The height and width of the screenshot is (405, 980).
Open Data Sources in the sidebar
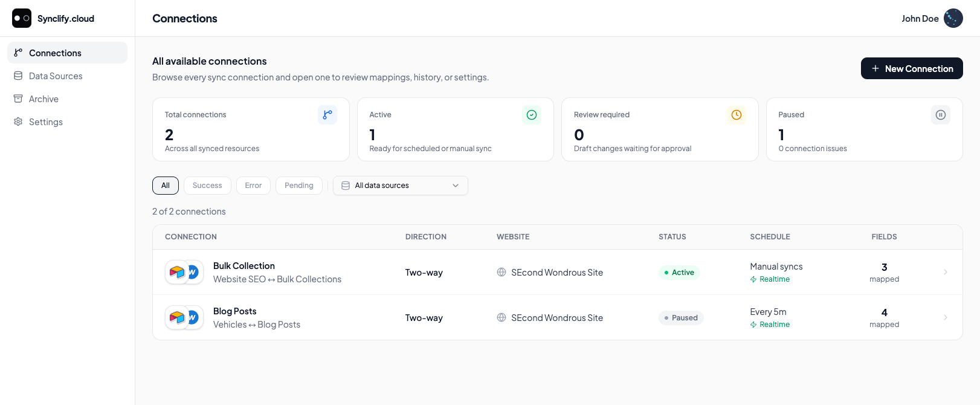[67, 76]
